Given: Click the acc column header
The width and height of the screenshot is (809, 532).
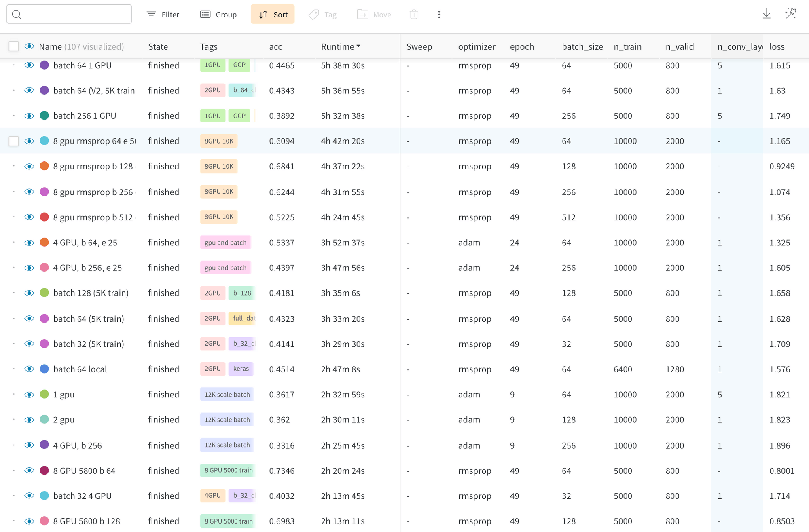Looking at the screenshot, I should (x=275, y=47).
